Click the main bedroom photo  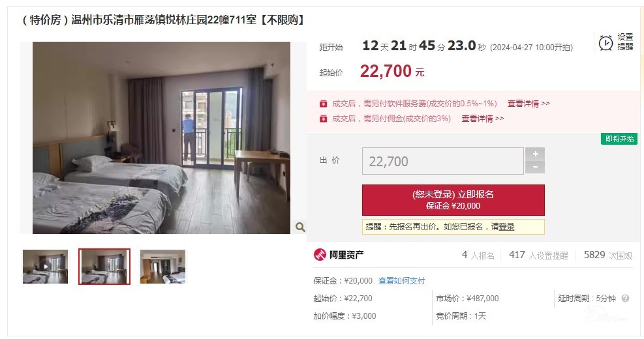[x=161, y=138]
